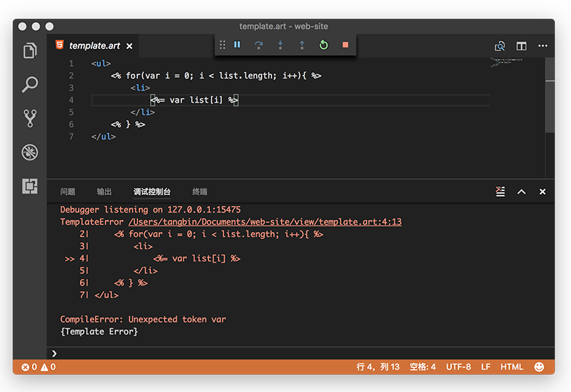Viewport: 571px width, 392px height.
Task: Open the Extensions view
Action: 30,186
